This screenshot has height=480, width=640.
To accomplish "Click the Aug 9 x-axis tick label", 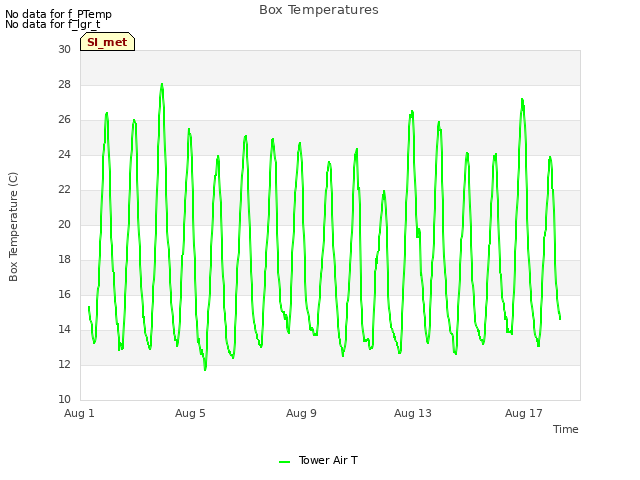I will [301, 413].
